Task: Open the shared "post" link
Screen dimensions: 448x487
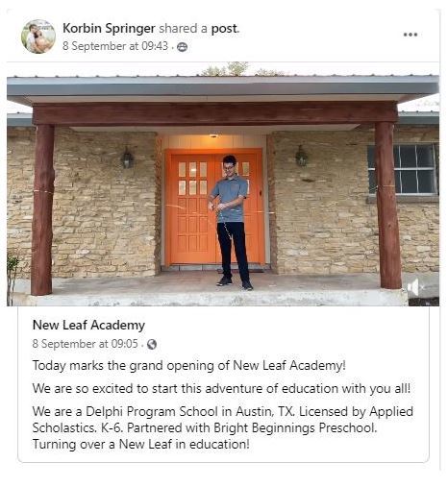Action: click(x=225, y=29)
